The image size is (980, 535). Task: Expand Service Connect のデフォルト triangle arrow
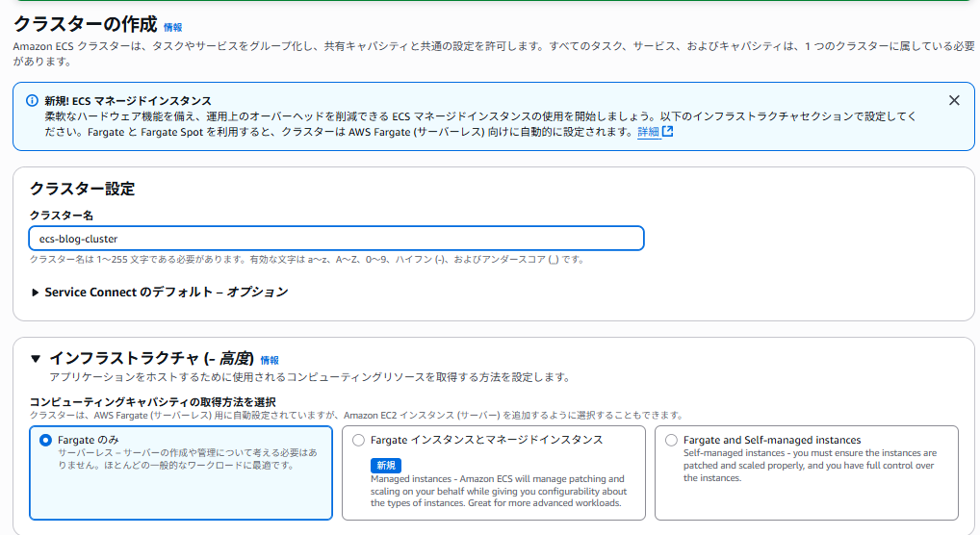click(x=36, y=293)
